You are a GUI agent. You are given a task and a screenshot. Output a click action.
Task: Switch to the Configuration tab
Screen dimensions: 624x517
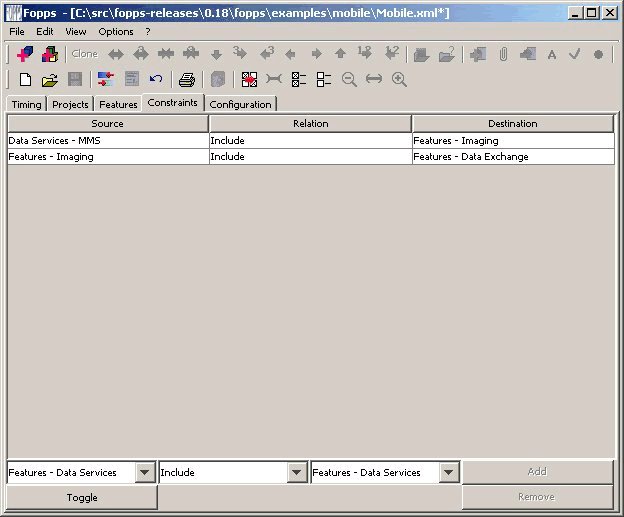[240, 104]
